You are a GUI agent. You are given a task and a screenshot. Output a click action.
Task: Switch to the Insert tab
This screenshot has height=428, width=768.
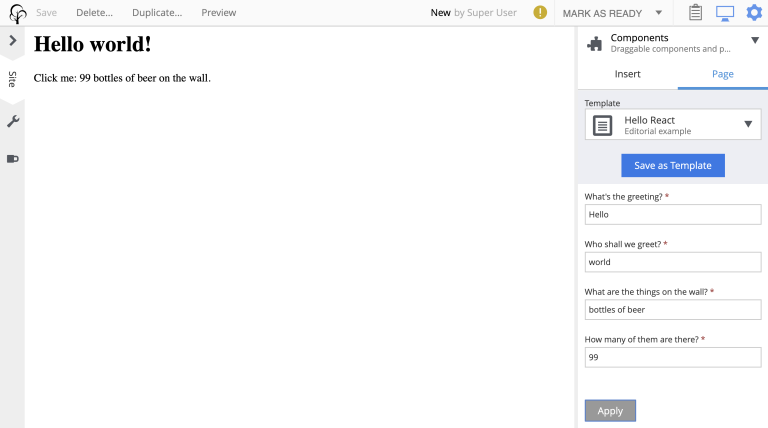pyautogui.click(x=627, y=74)
